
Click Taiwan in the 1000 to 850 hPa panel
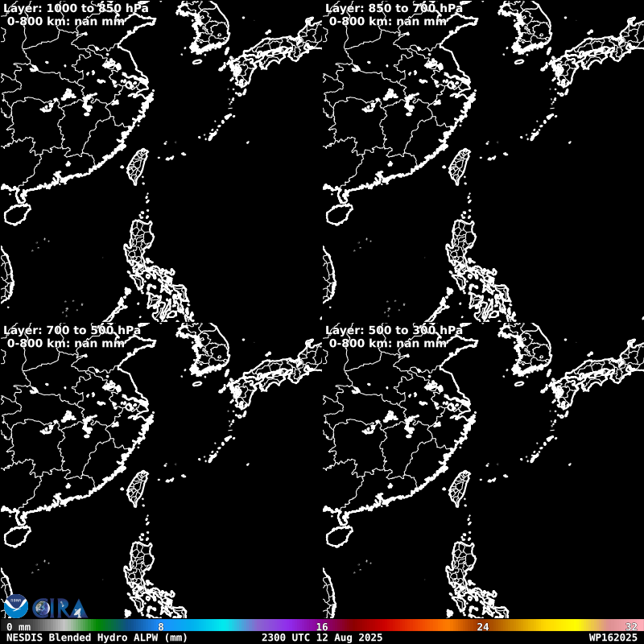coord(137,167)
